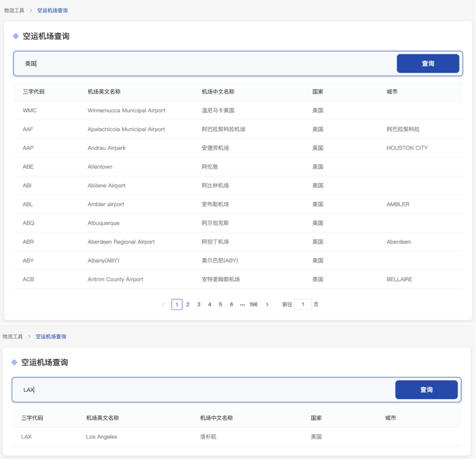Expand the pagination ellipsis for more pages

point(242,305)
